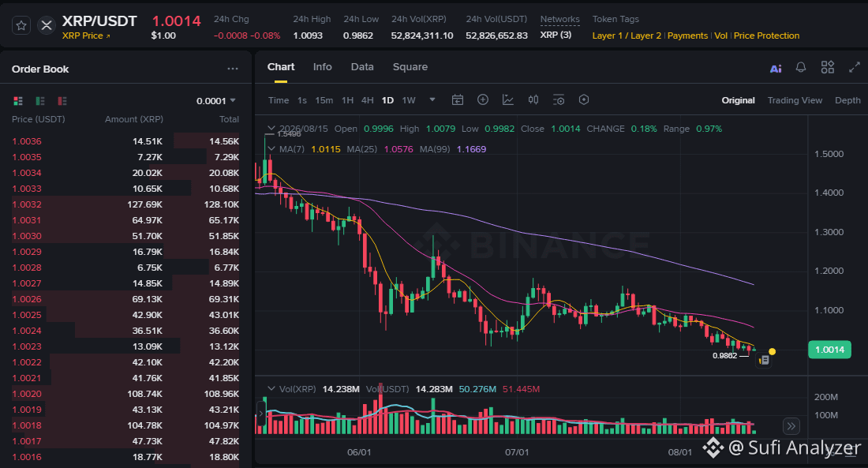The image size is (868, 468).
Task: Open the XRP Price link
Action: click(86, 36)
